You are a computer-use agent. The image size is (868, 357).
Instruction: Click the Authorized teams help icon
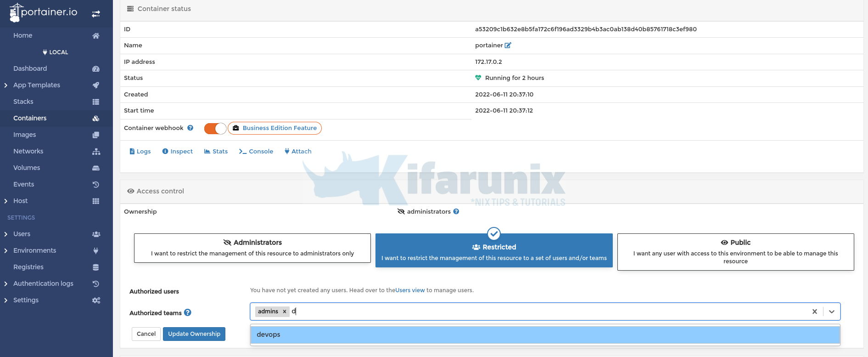tap(188, 312)
